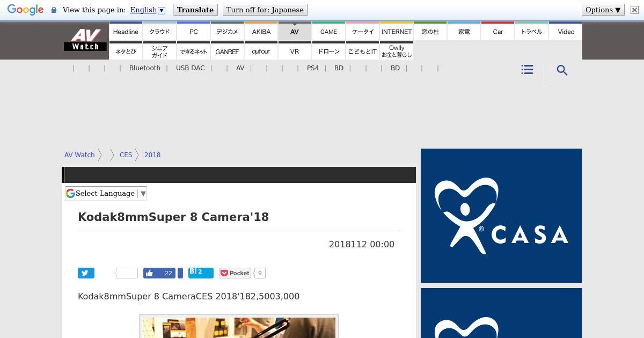Open the ネタとぴ tab

pos(126,52)
